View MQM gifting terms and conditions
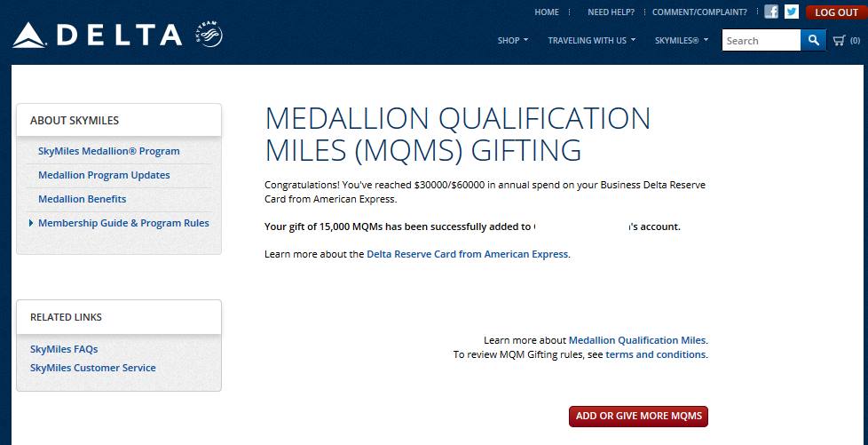Image resolution: width=868 pixels, height=445 pixels. (x=655, y=354)
